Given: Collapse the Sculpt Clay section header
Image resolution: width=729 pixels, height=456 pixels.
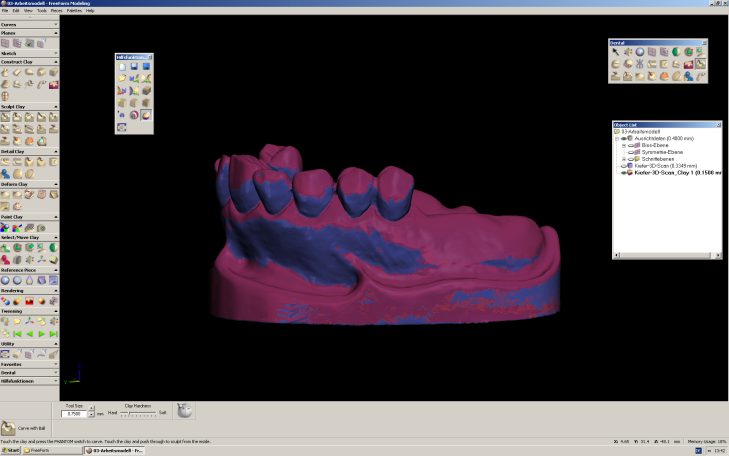Looking at the screenshot, I should pyautogui.click(x=29, y=105).
